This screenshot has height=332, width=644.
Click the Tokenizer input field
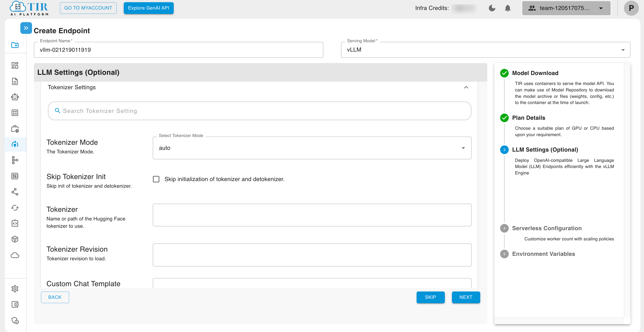(312, 215)
